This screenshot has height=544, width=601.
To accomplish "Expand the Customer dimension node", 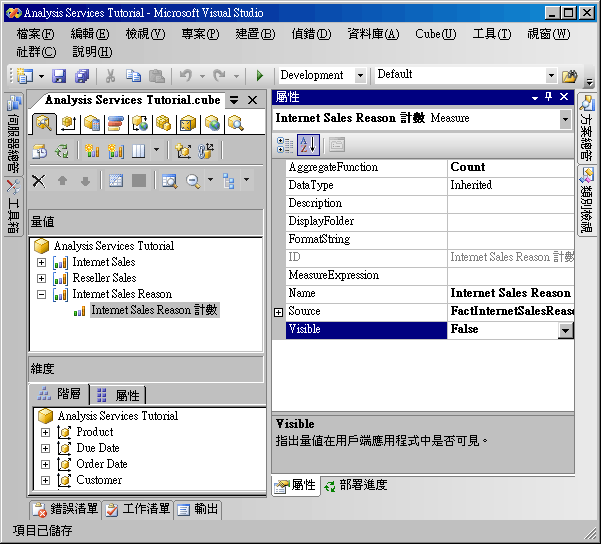I will 45,480.
